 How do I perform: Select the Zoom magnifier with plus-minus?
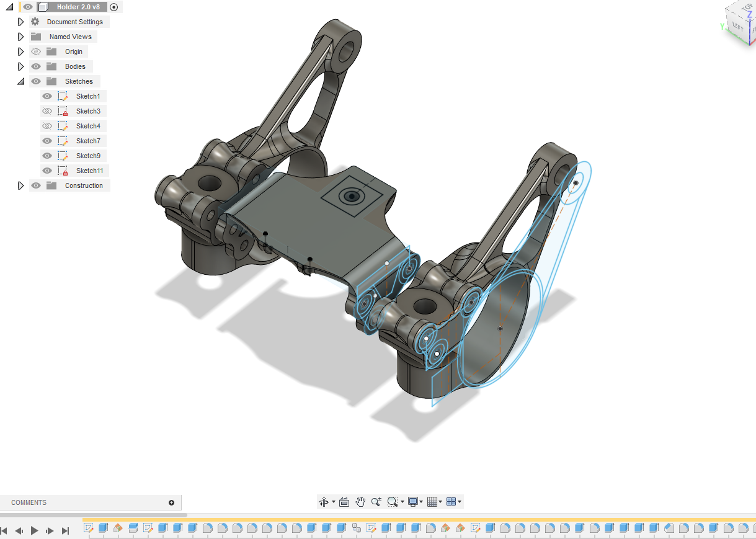[376, 502]
